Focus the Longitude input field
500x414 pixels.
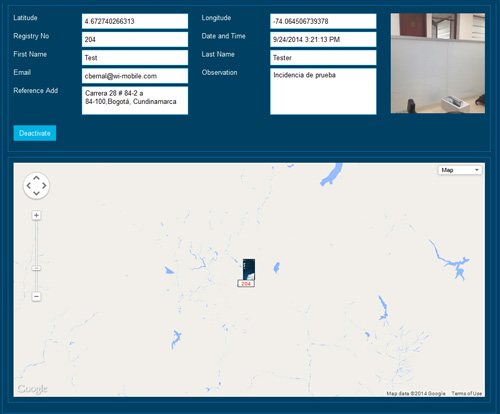[323, 21]
